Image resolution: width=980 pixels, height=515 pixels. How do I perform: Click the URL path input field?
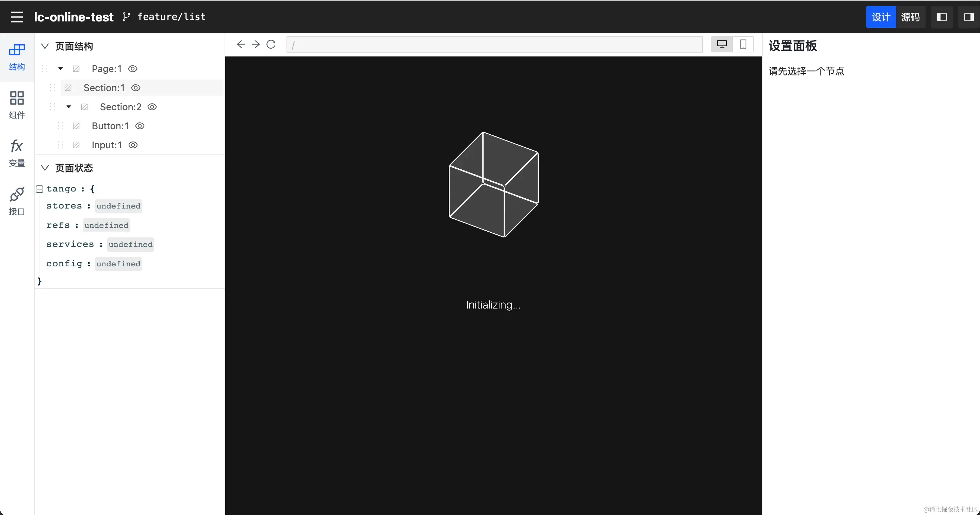pos(494,45)
